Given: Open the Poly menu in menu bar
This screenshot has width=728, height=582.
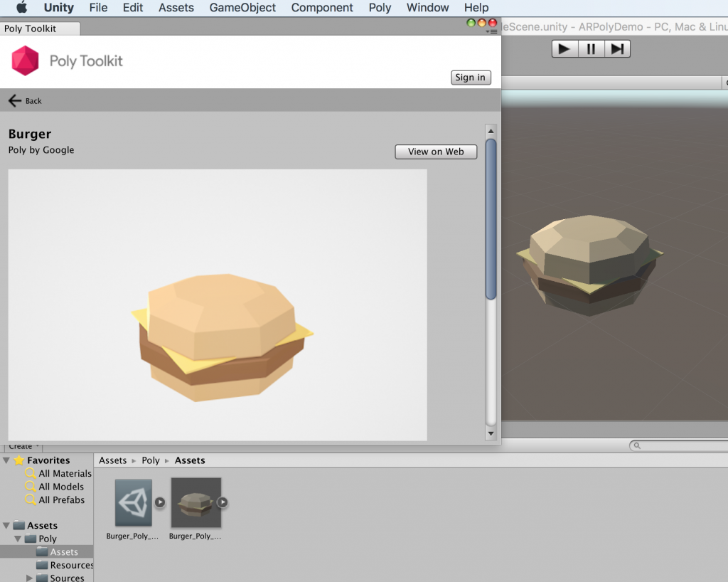Looking at the screenshot, I should pyautogui.click(x=380, y=8).
